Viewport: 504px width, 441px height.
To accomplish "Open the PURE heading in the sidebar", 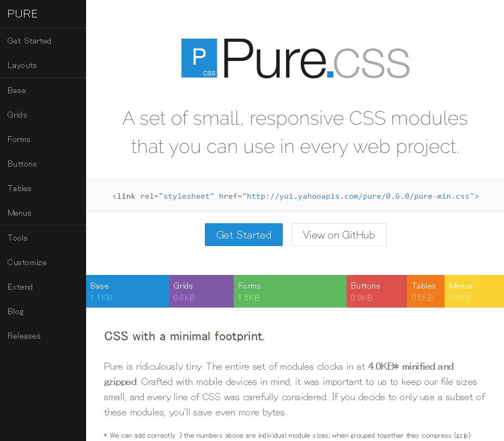I will pyautogui.click(x=22, y=14).
